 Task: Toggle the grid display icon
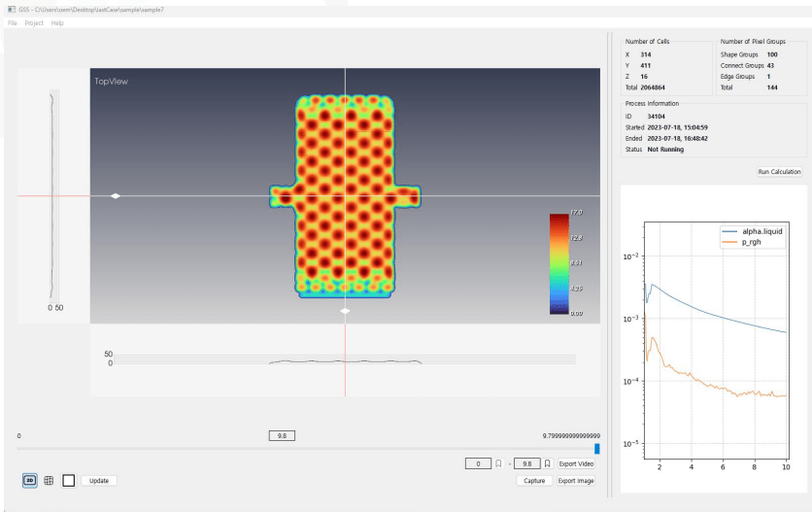[49, 480]
